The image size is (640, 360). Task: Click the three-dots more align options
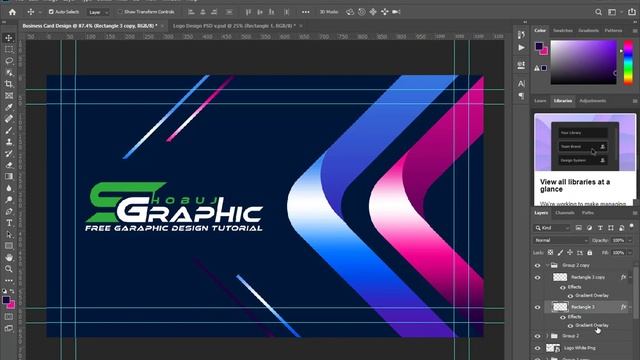305,12
